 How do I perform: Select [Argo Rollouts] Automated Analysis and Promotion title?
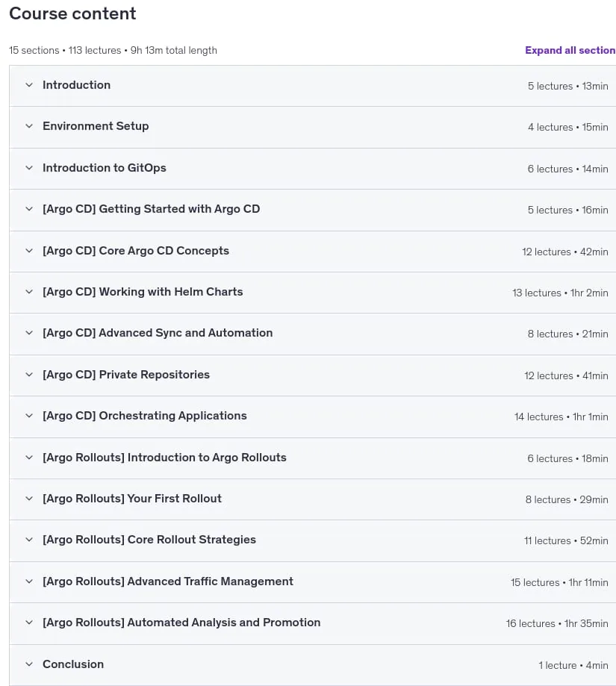pyautogui.click(x=181, y=622)
